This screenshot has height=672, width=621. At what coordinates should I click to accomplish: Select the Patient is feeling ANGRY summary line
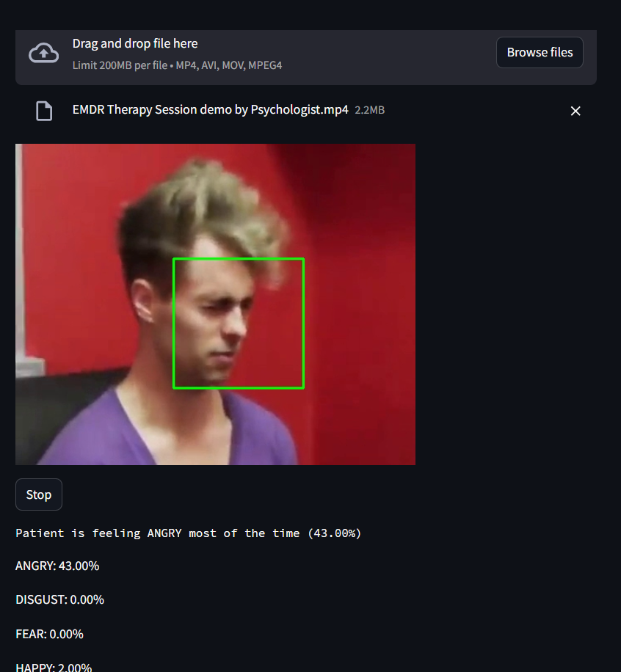coord(188,533)
